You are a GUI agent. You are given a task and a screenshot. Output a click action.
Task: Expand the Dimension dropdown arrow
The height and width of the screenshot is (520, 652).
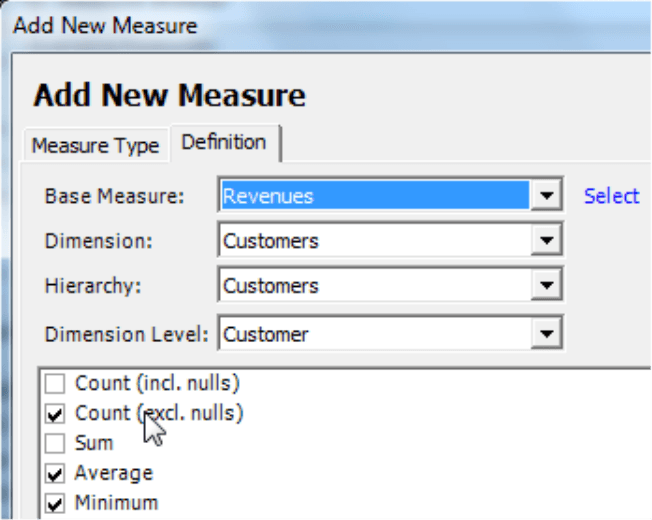pyautogui.click(x=546, y=239)
